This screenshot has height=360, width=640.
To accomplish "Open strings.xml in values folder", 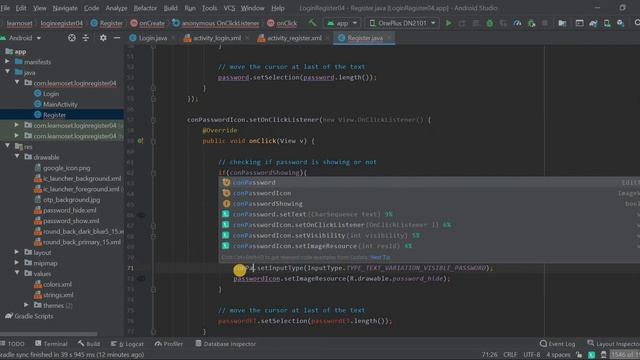I will click(x=58, y=295).
